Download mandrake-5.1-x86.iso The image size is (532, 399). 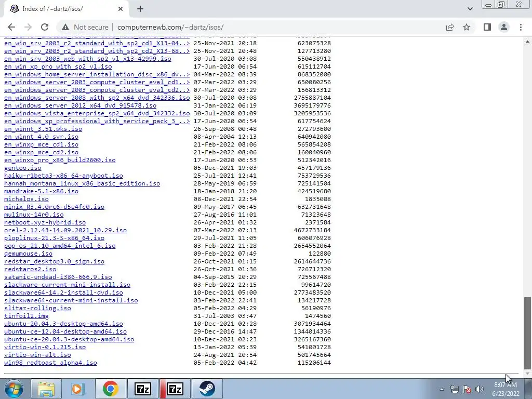point(41,191)
